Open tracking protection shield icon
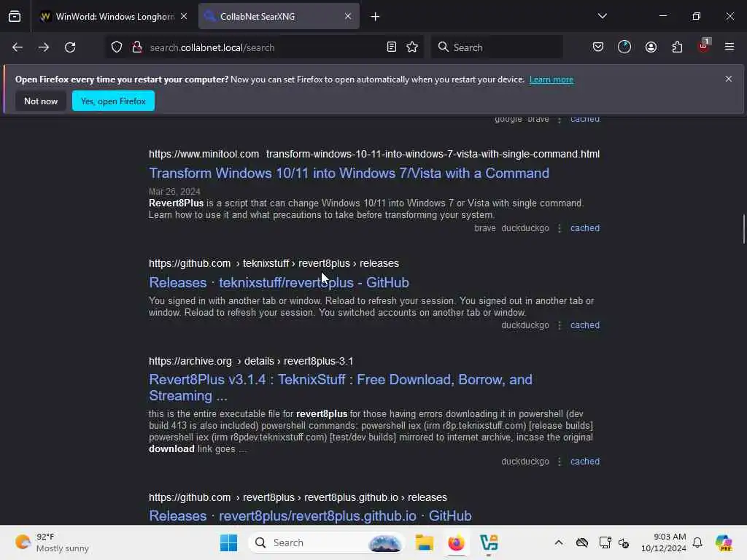The image size is (747, 560). (x=117, y=47)
